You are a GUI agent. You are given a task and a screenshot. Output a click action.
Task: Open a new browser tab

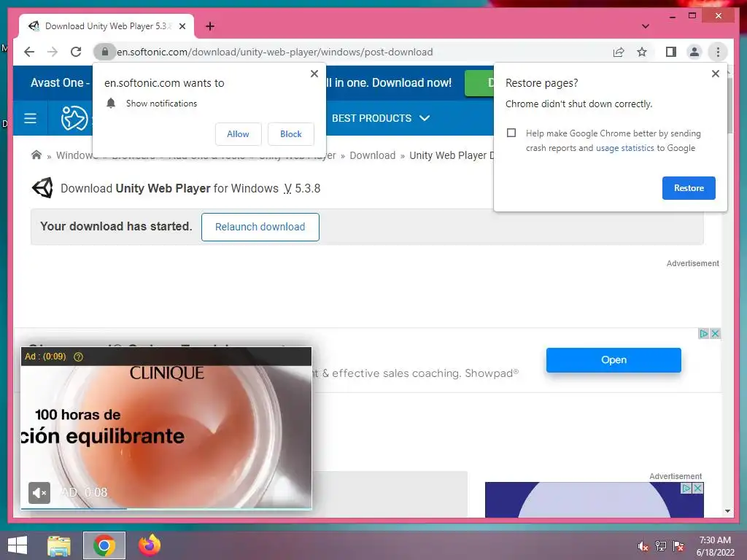(x=210, y=26)
